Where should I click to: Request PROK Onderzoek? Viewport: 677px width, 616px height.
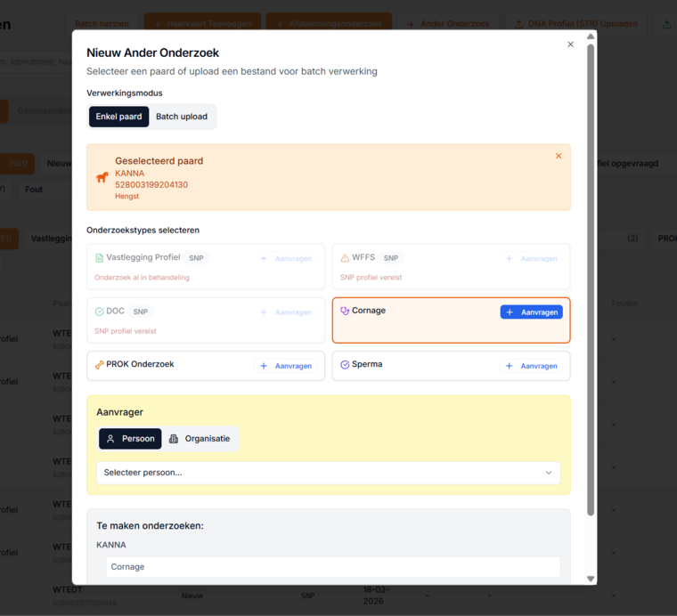pyautogui.click(x=286, y=366)
